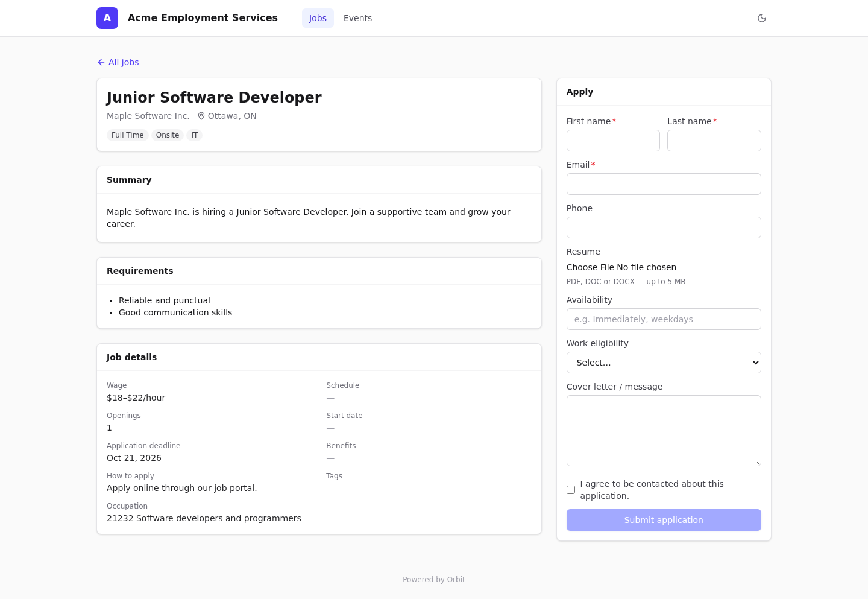Open the Jobs tab
The height and width of the screenshot is (599, 868).
318,18
